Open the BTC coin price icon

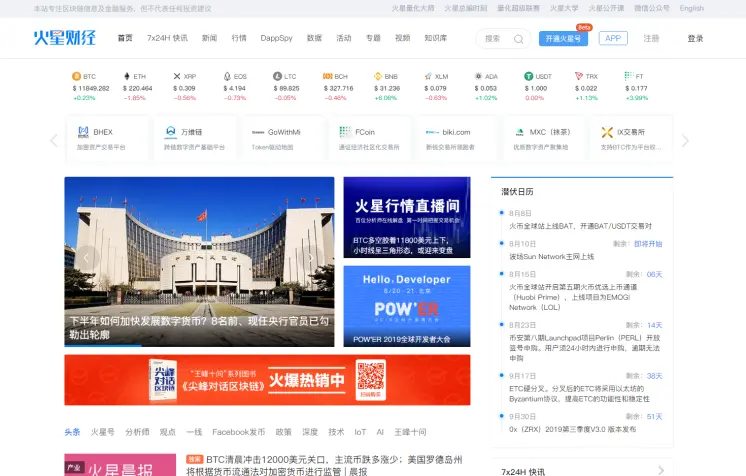(x=76, y=76)
